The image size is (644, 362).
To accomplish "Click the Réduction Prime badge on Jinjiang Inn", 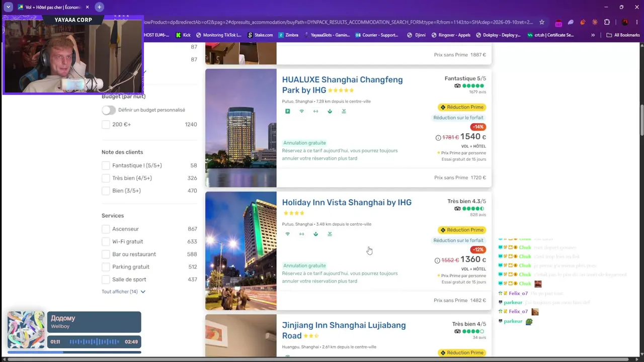I will (x=462, y=352).
